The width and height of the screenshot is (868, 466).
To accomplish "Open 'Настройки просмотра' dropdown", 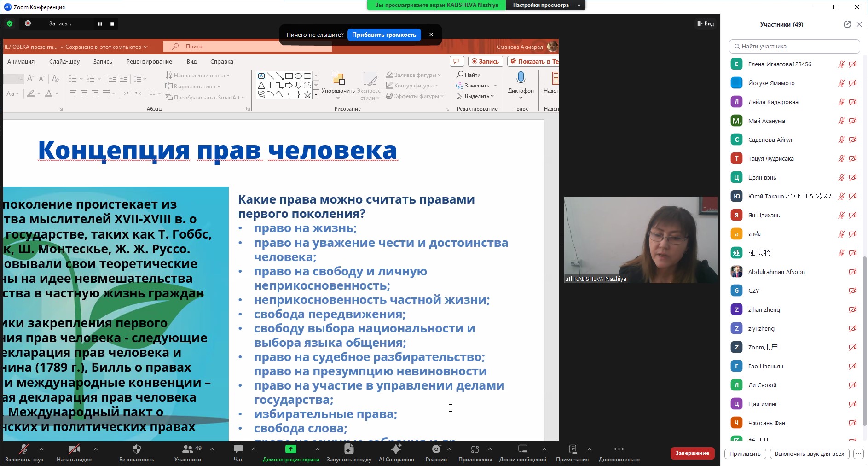I will pos(546,5).
